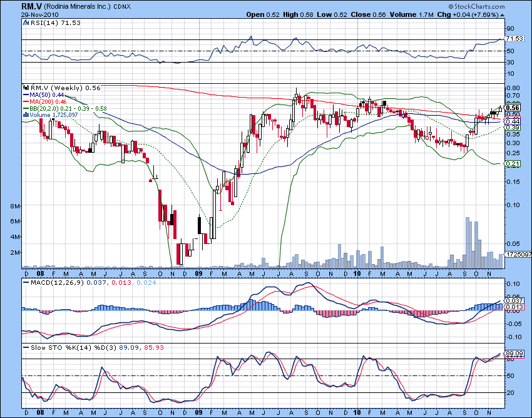Screen dimensions: 532x418
Task: Click the RM.V candlestick icon in legend
Action: [x=26, y=88]
